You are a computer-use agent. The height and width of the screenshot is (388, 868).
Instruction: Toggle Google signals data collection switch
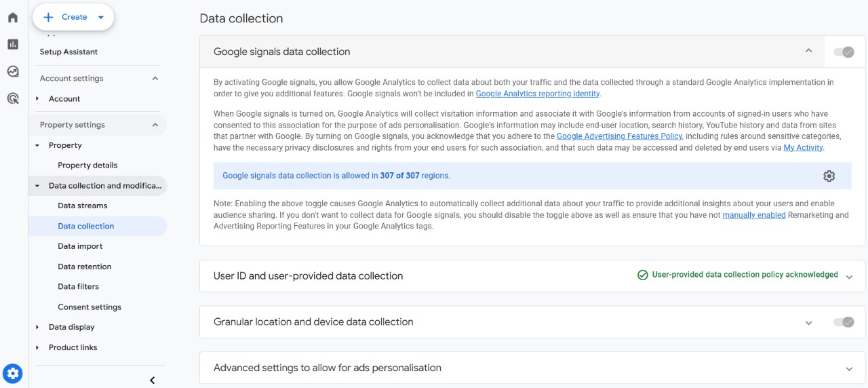pos(844,52)
